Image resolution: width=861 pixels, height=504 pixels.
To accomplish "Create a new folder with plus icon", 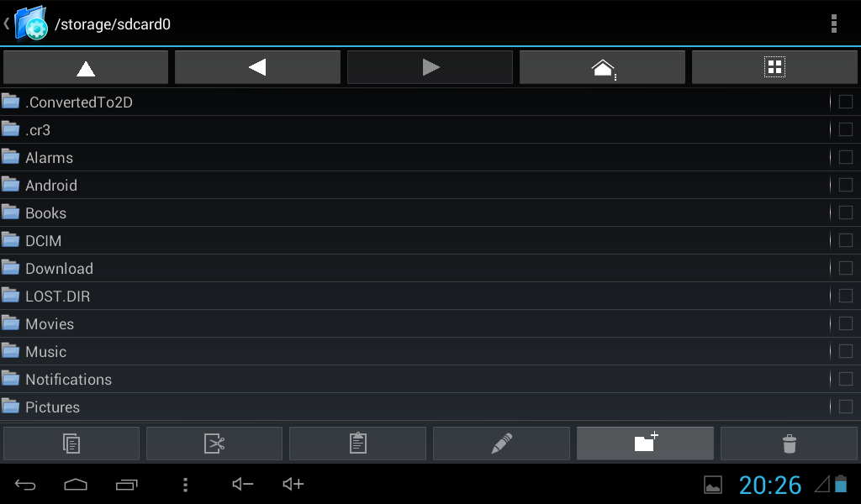I will (x=645, y=444).
